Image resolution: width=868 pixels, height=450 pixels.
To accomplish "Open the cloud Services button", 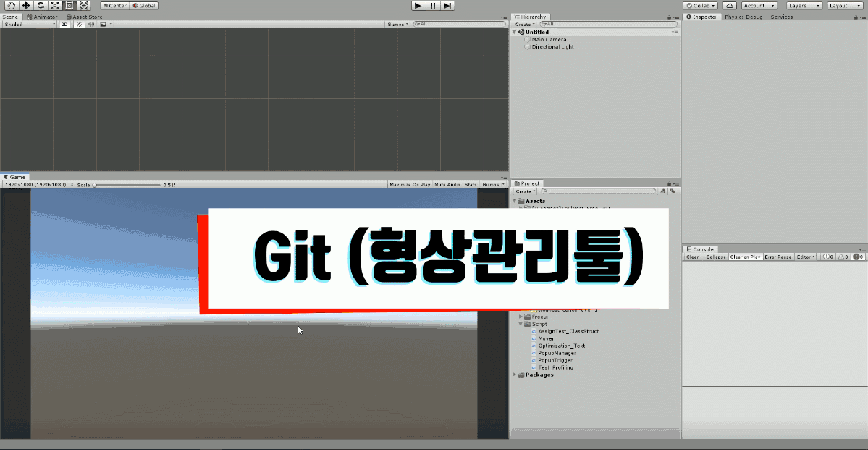I will pyautogui.click(x=730, y=6).
